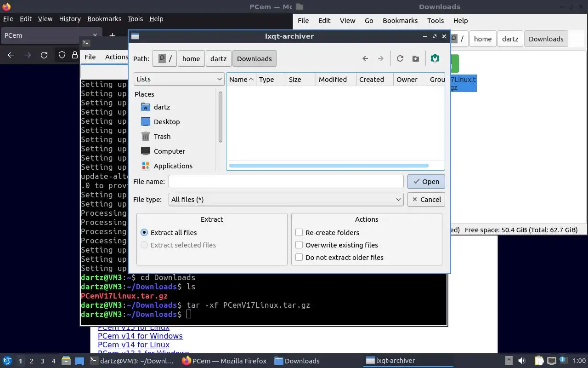Open Firefox Tools menu

point(135,19)
